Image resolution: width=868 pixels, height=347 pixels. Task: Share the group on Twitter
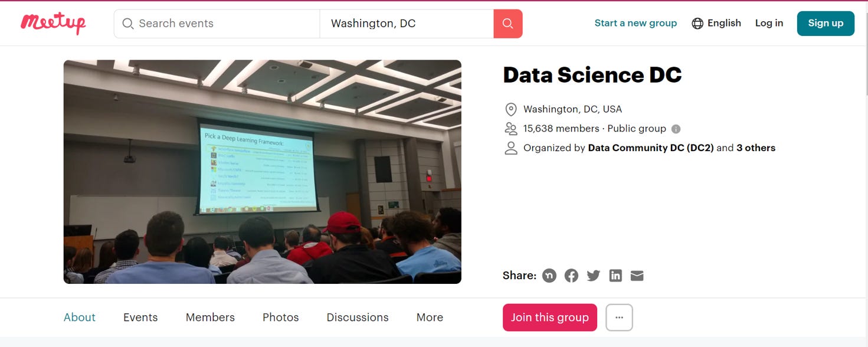click(593, 275)
